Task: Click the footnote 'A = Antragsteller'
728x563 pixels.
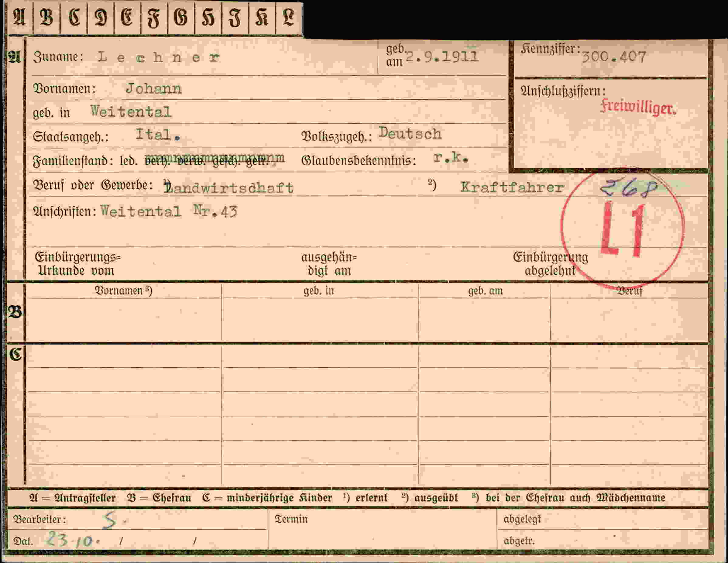Action: [x=72, y=498]
